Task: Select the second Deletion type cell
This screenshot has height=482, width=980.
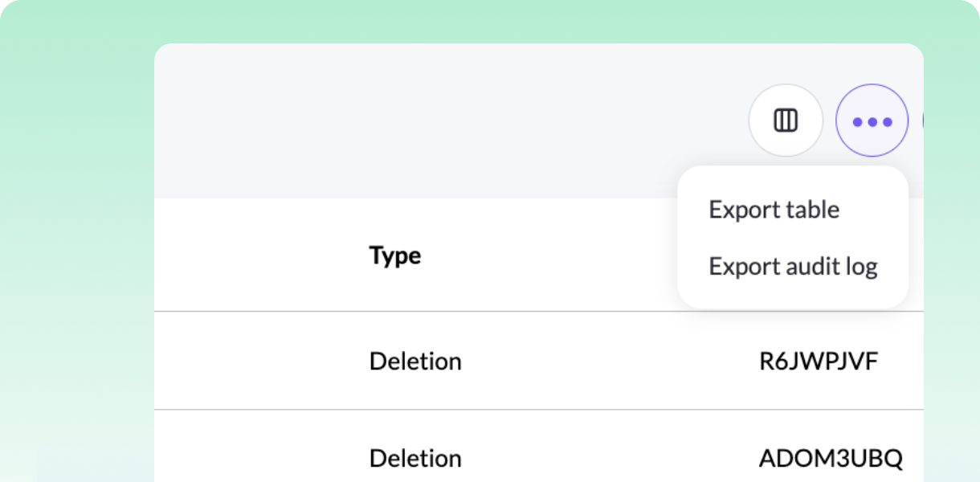Action: (x=415, y=459)
